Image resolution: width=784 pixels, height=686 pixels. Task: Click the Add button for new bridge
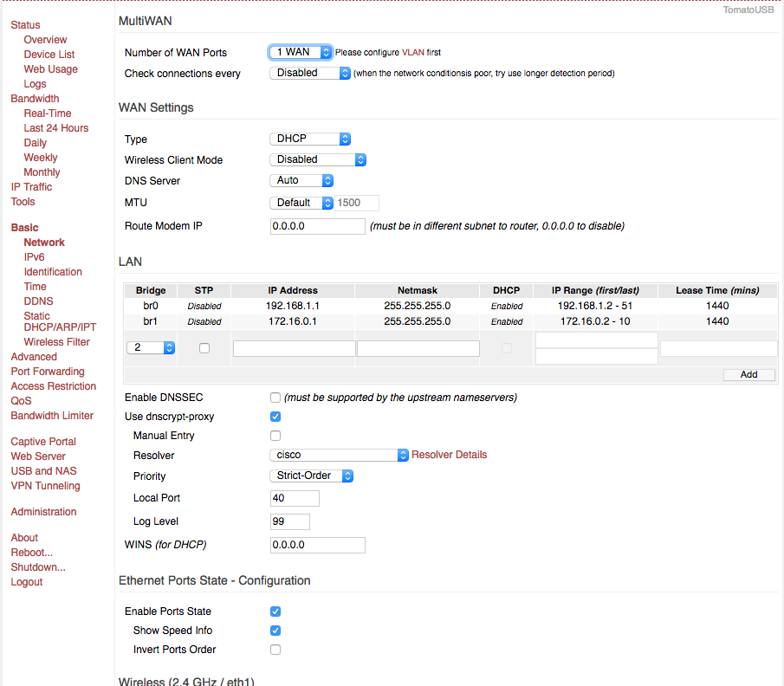click(x=748, y=374)
